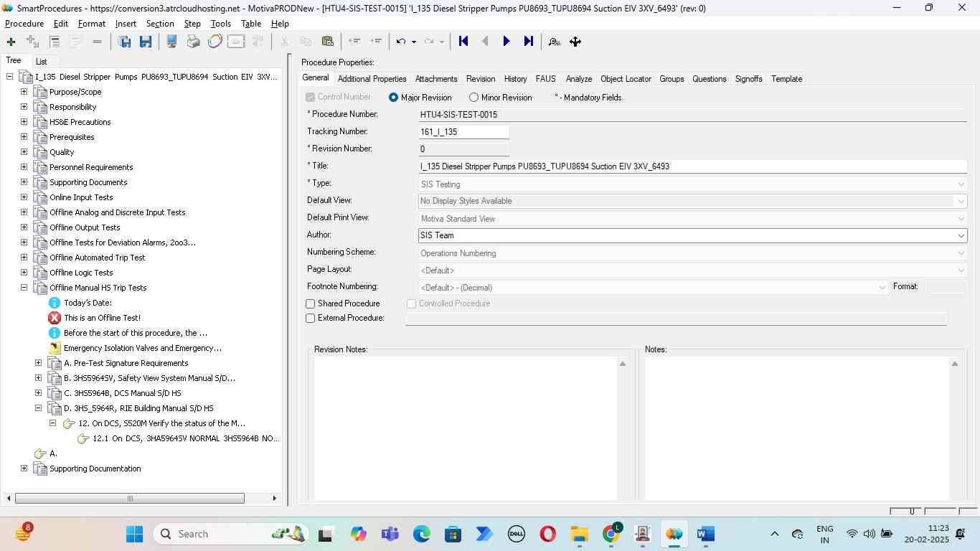Open the Tools menu
The height and width of the screenshot is (551, 980).
coord(220,24)
